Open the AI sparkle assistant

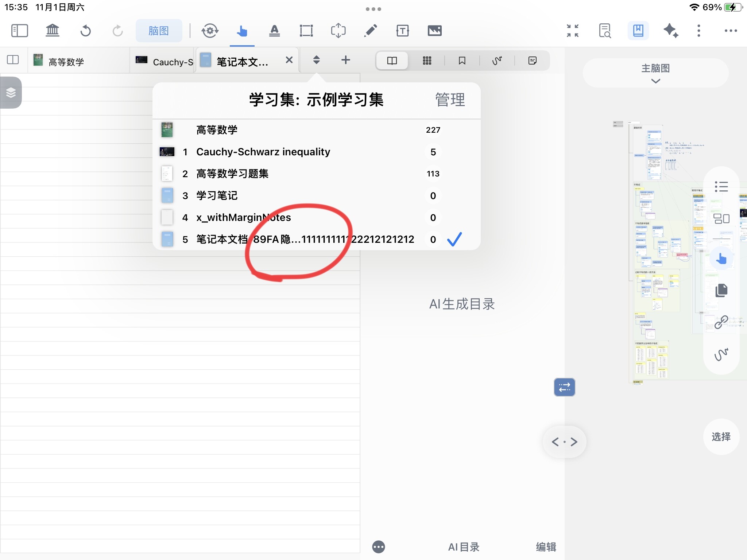point(670,31)
